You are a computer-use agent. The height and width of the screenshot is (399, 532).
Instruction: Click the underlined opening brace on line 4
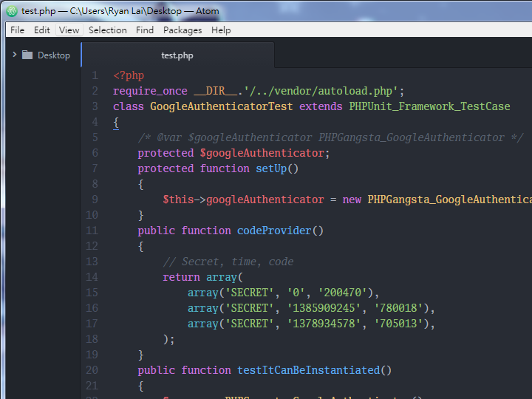[x=116, y=123]
